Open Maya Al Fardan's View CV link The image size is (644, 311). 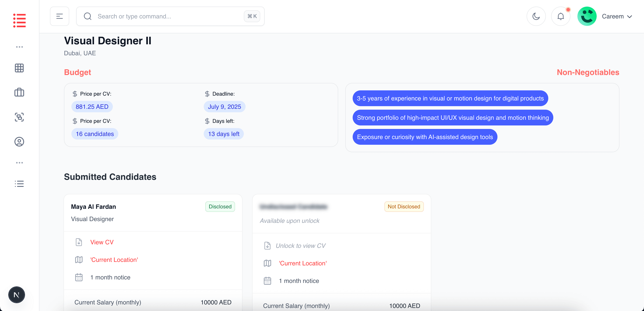coord(102,242)
